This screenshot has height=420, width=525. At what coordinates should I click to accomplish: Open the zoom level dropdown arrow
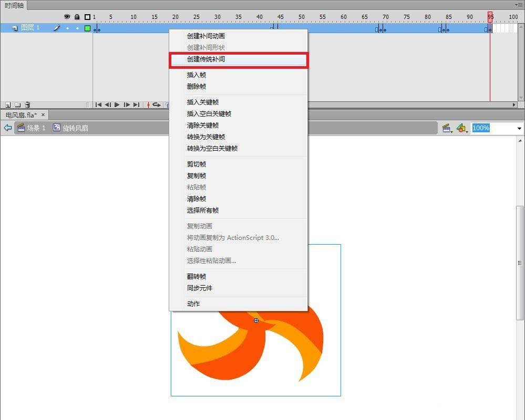(519, 128)
